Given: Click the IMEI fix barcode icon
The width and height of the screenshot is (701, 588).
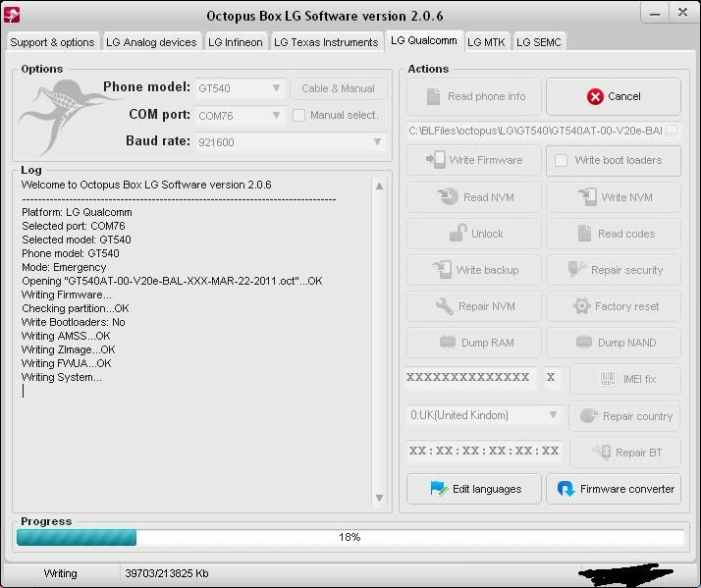Looking at the screenshot, I should point(608,379).
